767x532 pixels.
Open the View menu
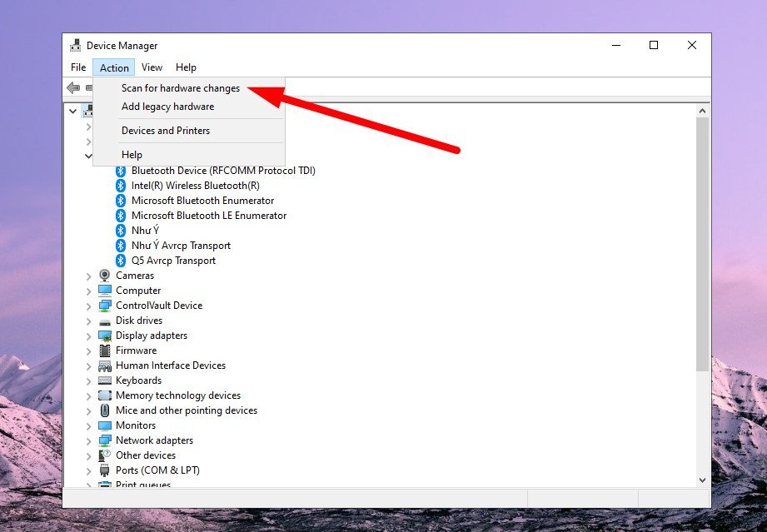tap(152, 67)
